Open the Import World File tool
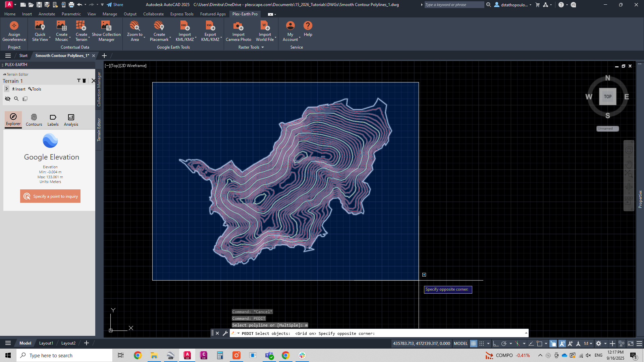This screenshot has width=644, height=362. point(265,31)
